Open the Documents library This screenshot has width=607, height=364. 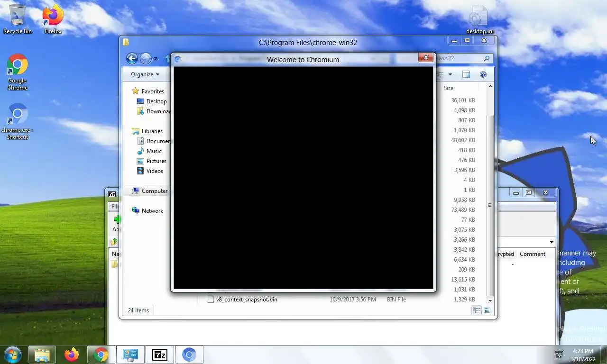pos(154,141)
